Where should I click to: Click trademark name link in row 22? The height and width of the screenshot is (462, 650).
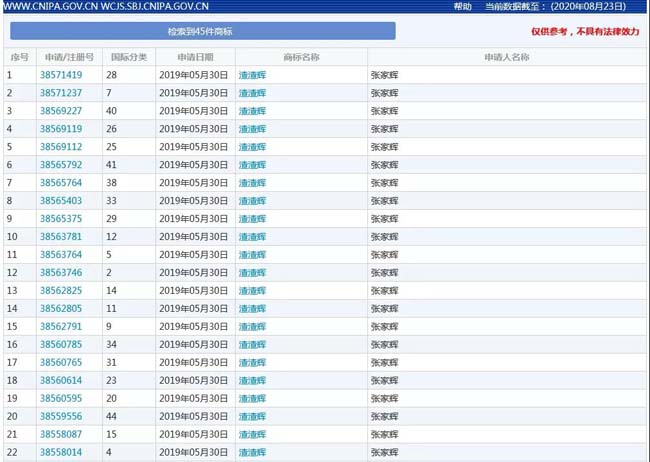pos(252,453)
